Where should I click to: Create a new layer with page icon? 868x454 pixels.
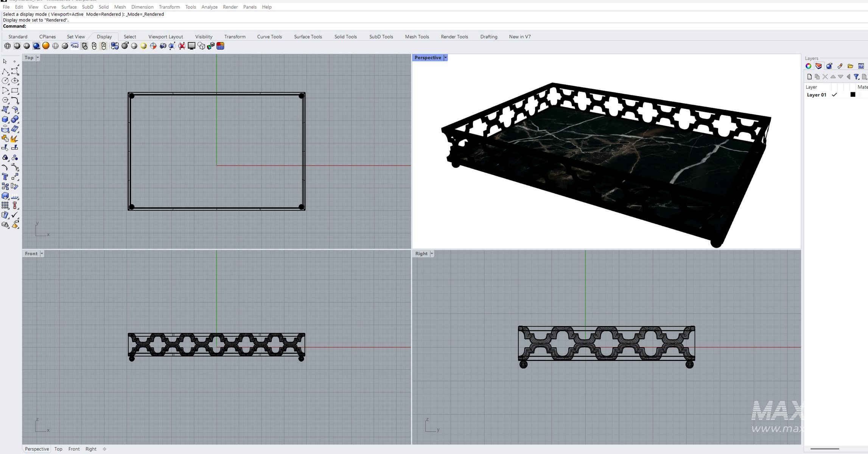pos(809,77)
